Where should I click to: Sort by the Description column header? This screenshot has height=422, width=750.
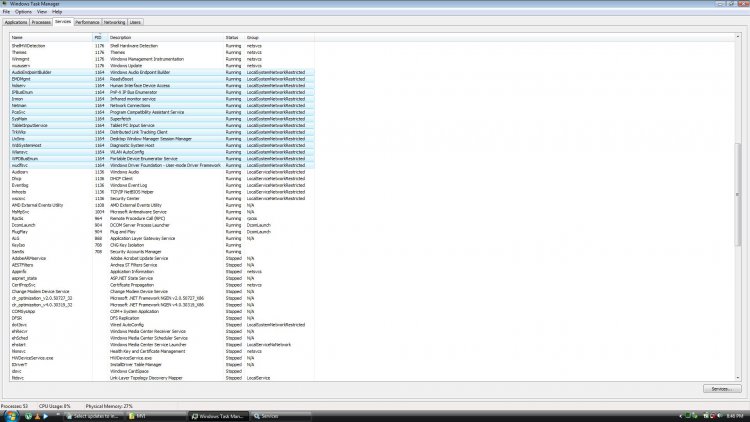point(165,37)
